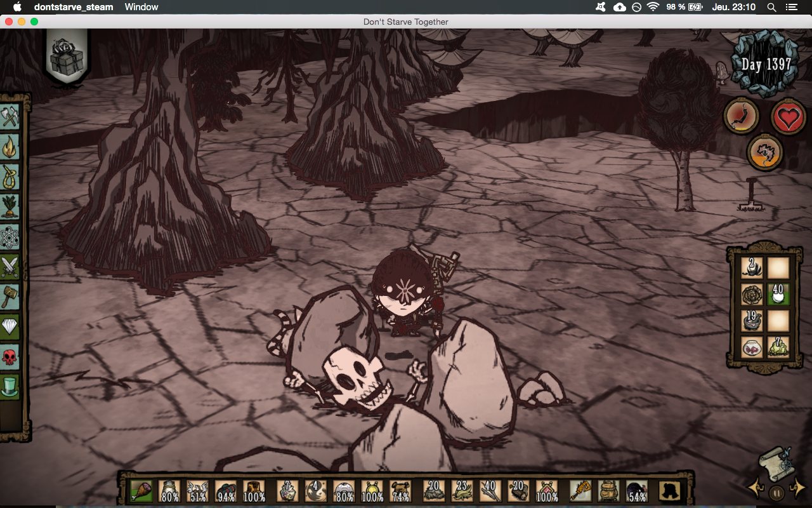Select the backpack slot showing 40
The image size is (812, 508).
778,294
